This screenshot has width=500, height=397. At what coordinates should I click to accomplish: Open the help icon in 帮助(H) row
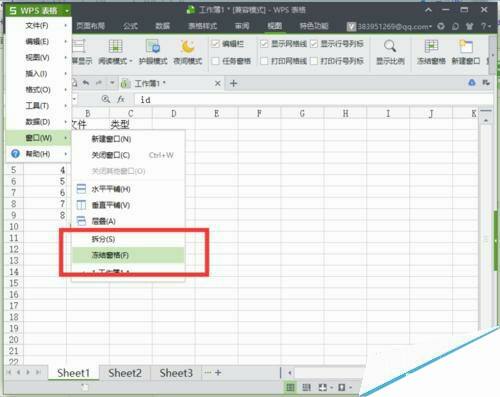[15, 154]
